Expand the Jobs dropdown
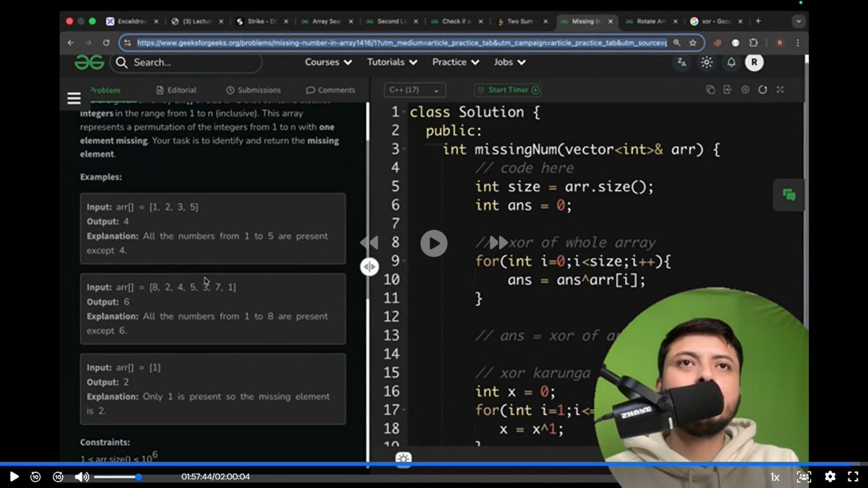This screenshot has width=868, height=488. pos(510,62)
